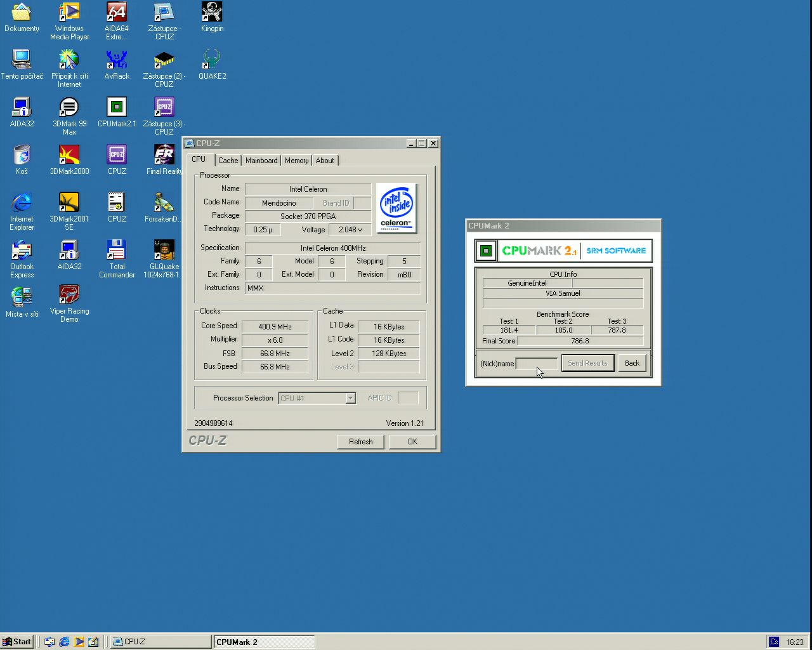Click OK in the CPU-Z window
Screen dimensions: 812x650
pyautogui.click(x=412, y=442)
